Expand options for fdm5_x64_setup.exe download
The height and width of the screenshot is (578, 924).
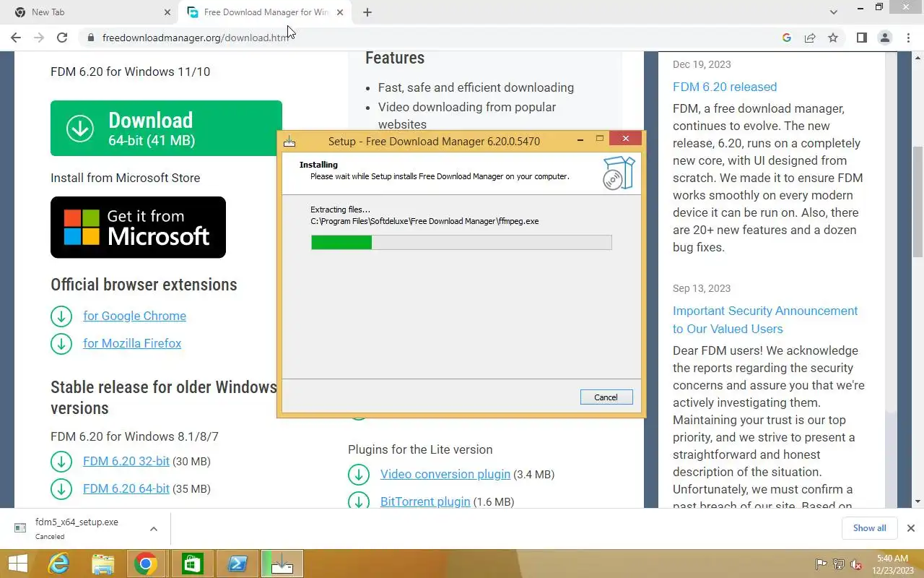154,529
